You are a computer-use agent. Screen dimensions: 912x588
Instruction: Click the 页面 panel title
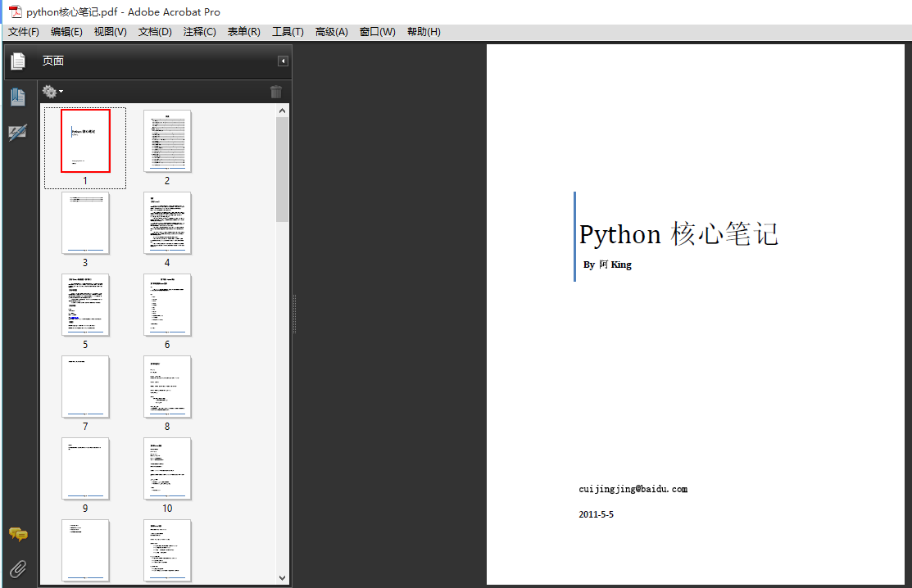pos(53,61)
